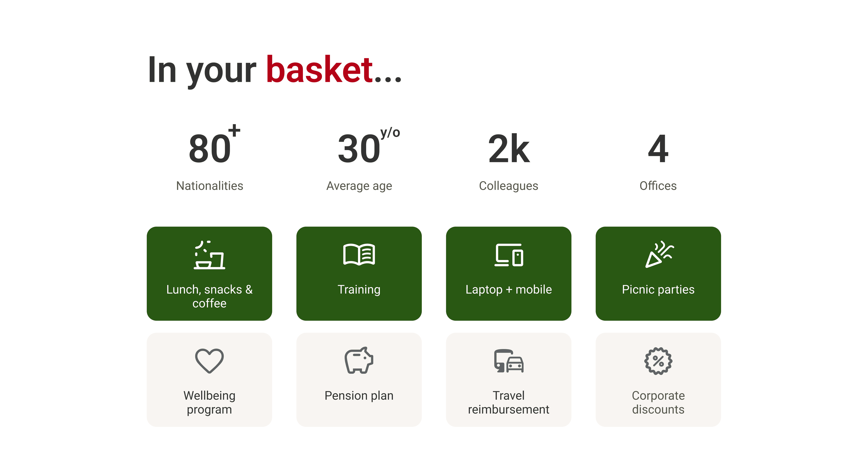868x475 pixels.
Task: Click the lunch and coffee cup icon
Action: 209,255
